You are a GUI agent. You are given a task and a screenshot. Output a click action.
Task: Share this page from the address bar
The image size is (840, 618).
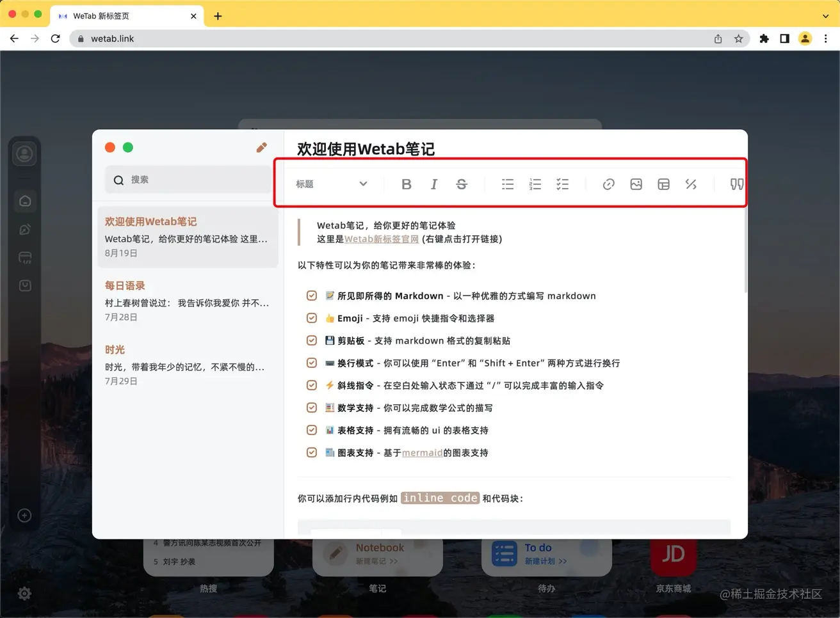click(718, 39)
